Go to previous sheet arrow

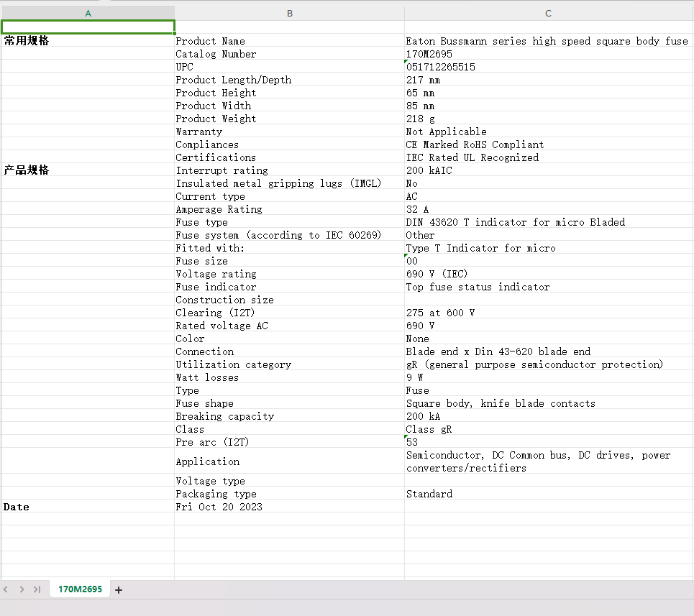(x=6, y=589)
